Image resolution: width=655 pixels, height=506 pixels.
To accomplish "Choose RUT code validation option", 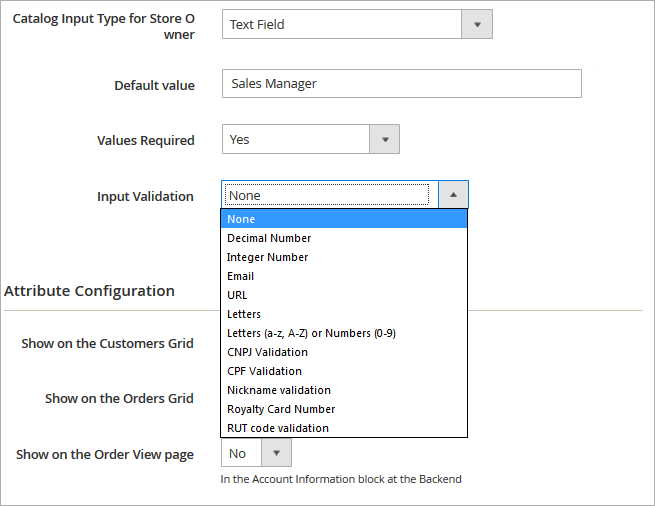I will click(277, 428).
